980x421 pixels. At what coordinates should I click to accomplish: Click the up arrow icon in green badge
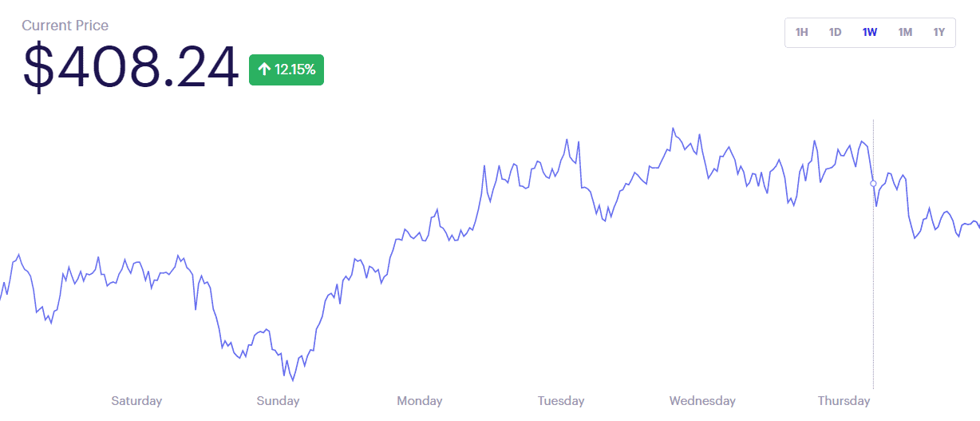pyautogui.click(x=264, y=70)
